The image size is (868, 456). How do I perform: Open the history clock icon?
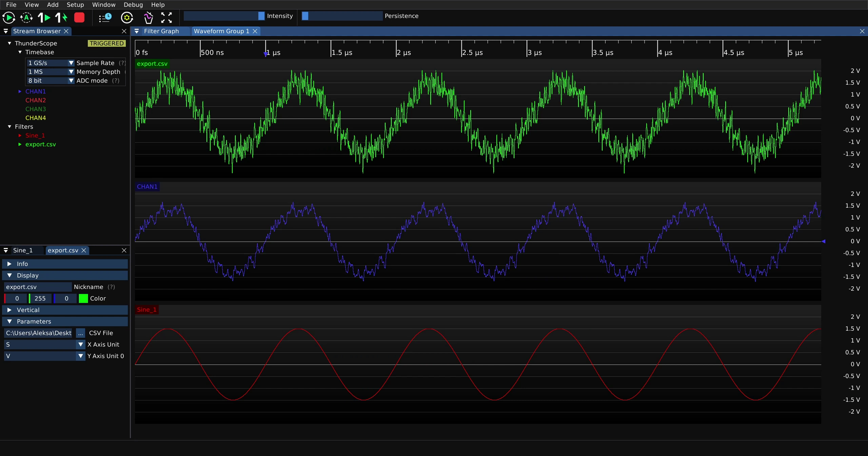[x=105, y=18]
